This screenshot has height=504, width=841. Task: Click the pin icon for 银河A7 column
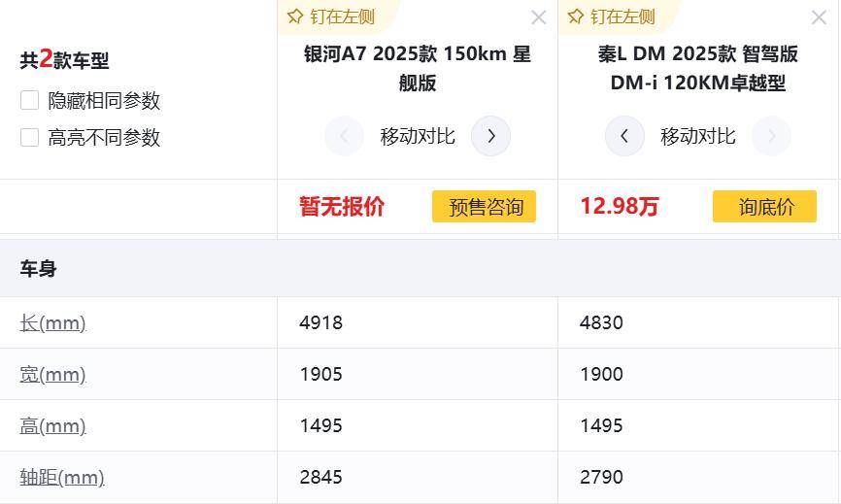(x=295, y=17)
